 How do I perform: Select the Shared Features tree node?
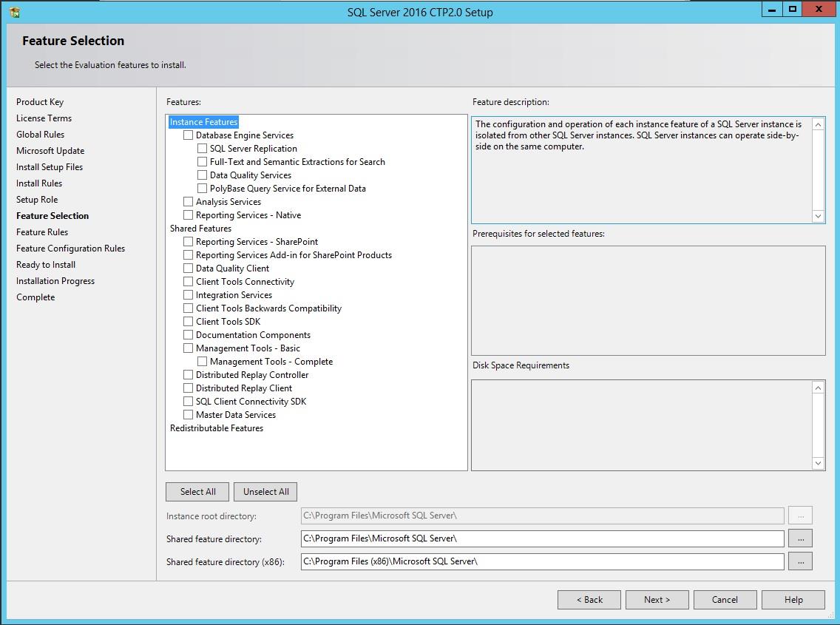pos(201,229)
